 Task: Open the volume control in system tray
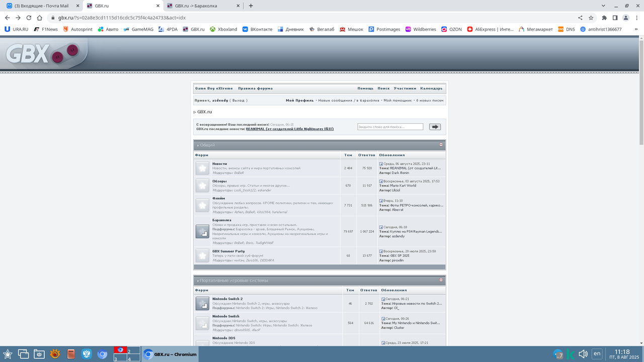click(x=583, y=354)
